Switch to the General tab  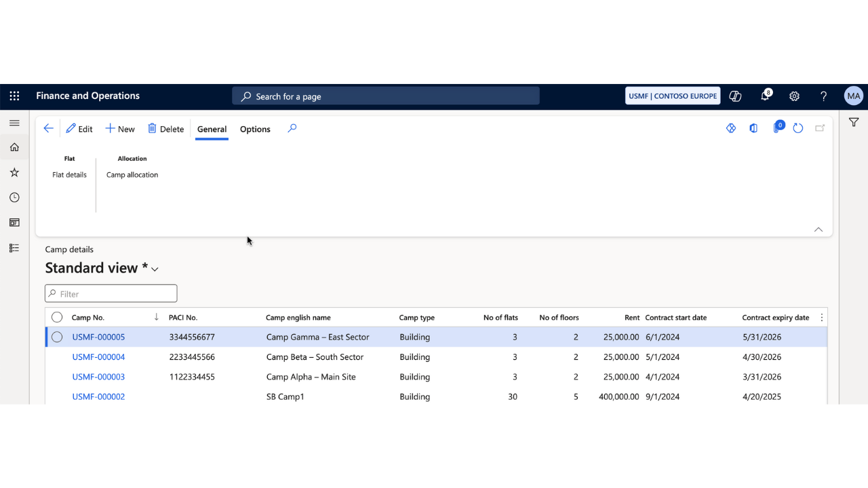[212, 129]
